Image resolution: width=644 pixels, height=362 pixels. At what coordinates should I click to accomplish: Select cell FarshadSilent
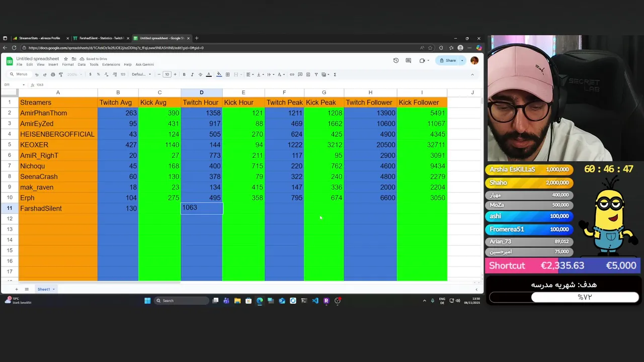coord(58,208)
